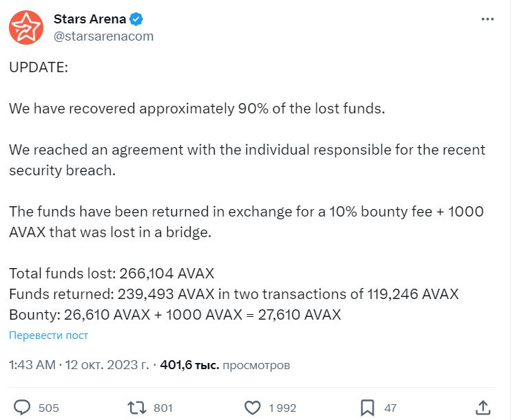Viewport: 512px width, 420px height.
Task: Click the 47 bookmarks count
Action: (390, 408)
